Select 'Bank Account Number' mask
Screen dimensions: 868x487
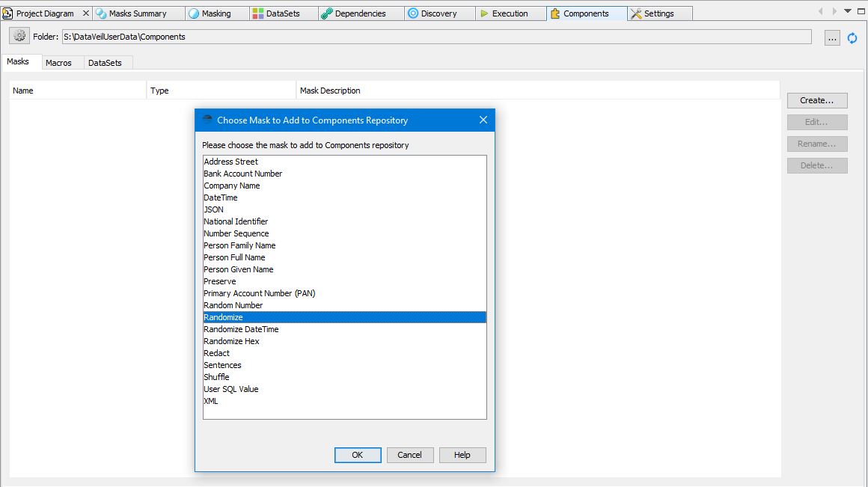tap(345, 174)
